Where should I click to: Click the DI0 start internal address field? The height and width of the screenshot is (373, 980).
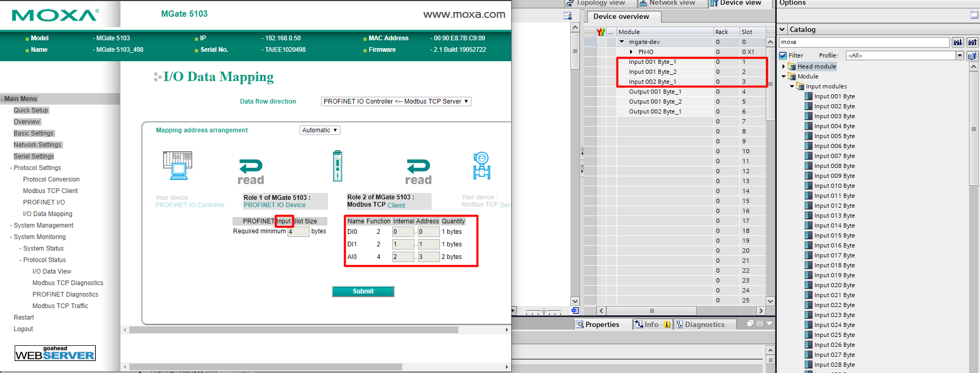pyautogui.click(x=403, y=232)
